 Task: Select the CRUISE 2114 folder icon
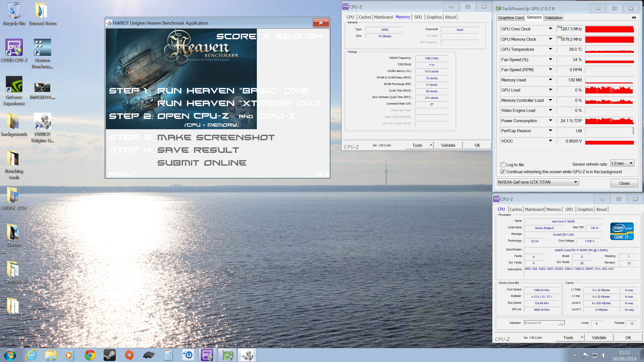[x=14, y=198]
